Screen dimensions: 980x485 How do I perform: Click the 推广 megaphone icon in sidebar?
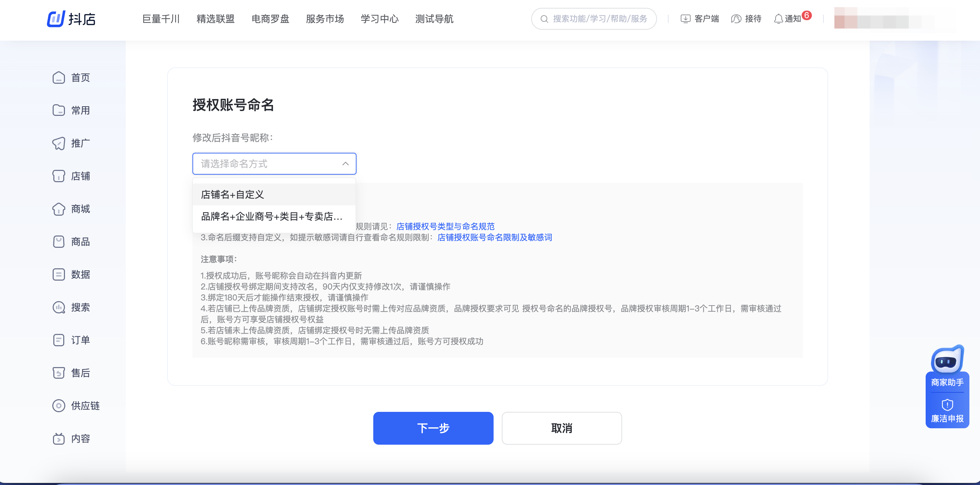pyautogui.click(x=58, y=144)
